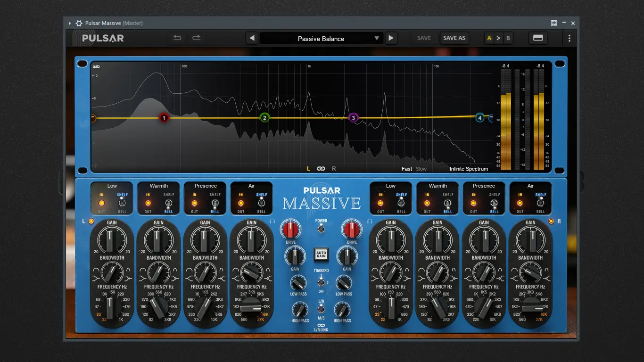Select the A comparison state
The width and height of the screenshot is (644, 362).
489,38
